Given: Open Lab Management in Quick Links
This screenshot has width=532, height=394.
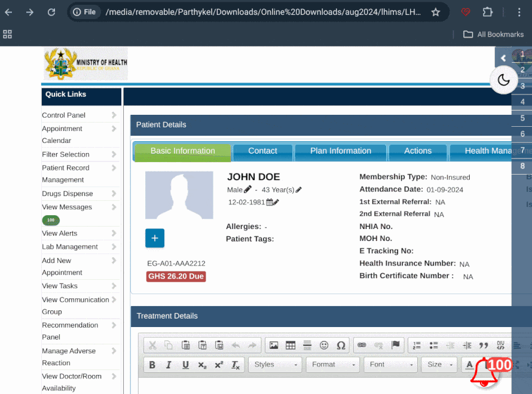Looking at the screenshot, I should (70, 247).
